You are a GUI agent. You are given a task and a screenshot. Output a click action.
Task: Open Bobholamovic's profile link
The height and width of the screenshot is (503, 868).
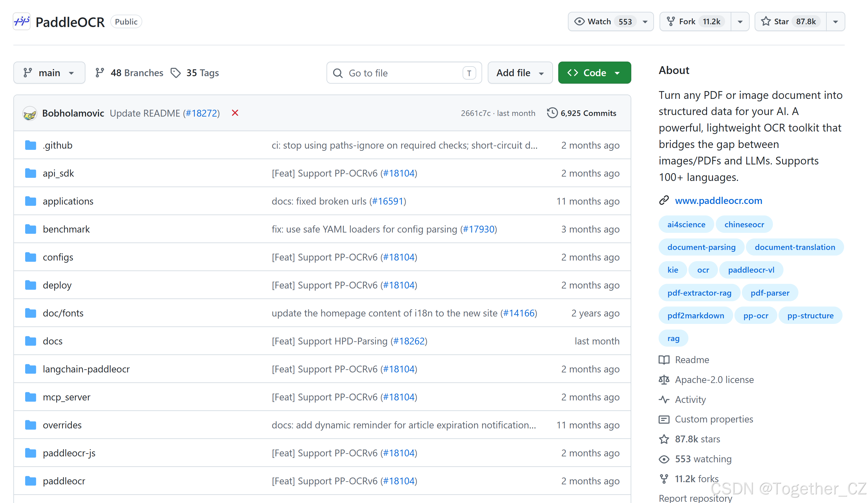(x=73, y=113)
